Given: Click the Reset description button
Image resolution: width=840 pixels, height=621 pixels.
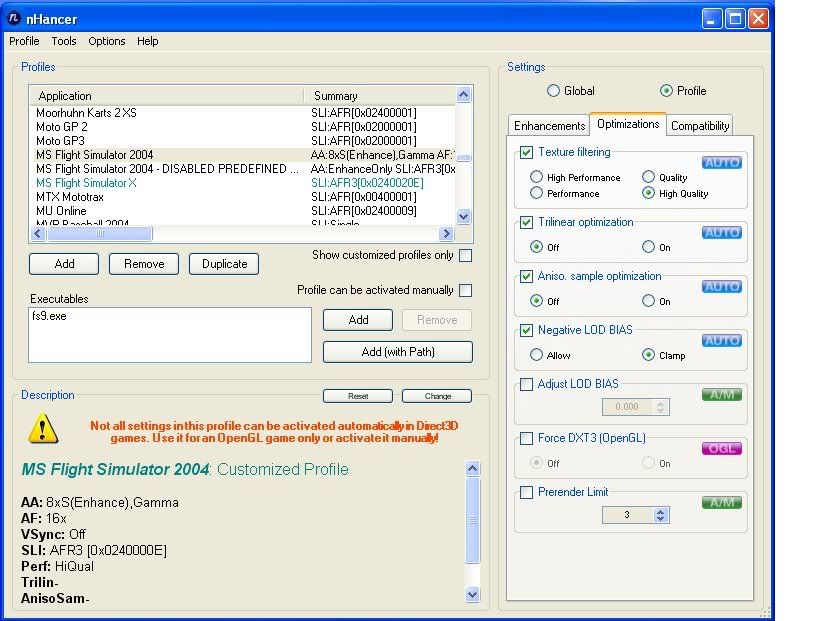Looking at the screenshot, I should tap(358, 396).
